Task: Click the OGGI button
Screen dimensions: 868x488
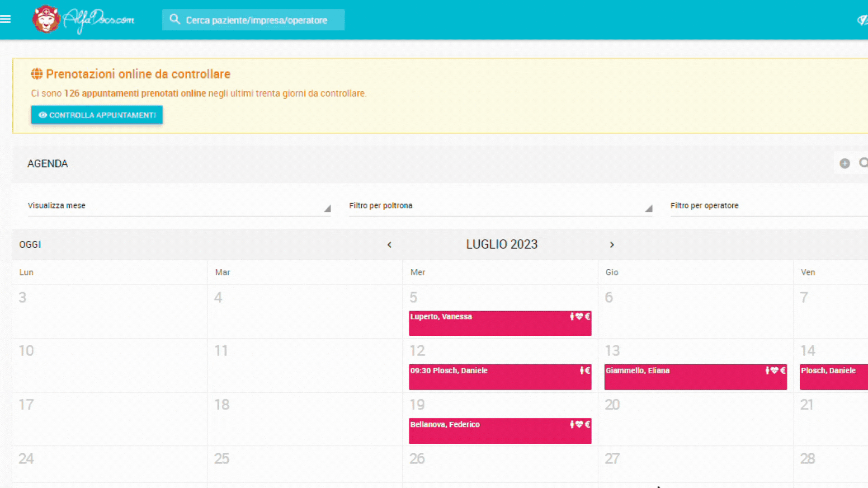Action: click(30, 244)
